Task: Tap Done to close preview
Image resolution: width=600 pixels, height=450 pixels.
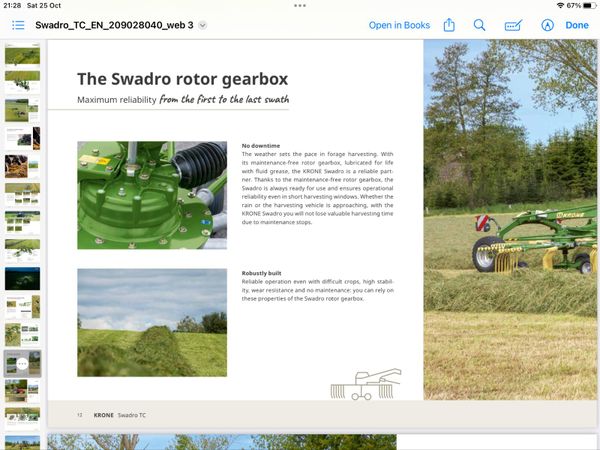Action: (x=577, y=25)
